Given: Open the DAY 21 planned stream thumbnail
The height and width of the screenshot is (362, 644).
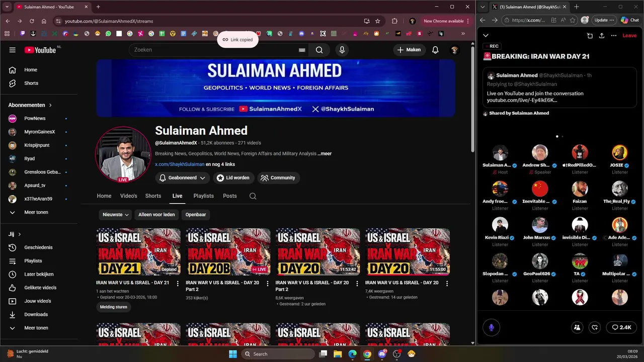Looking at the screenshot, I should point(138,252).
